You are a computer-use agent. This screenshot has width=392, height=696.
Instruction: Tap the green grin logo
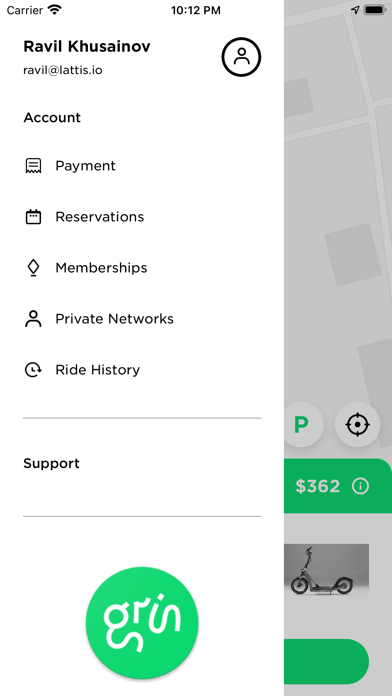142,623
